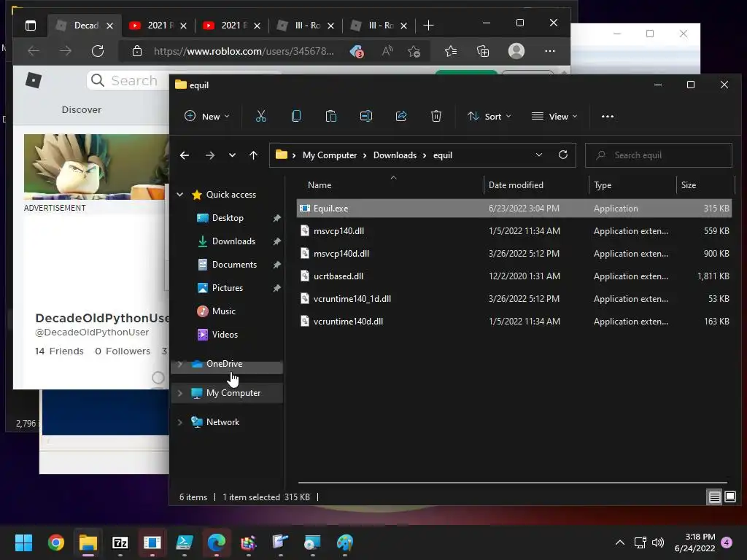Open the Sort options dropdown

pos(489,116)
